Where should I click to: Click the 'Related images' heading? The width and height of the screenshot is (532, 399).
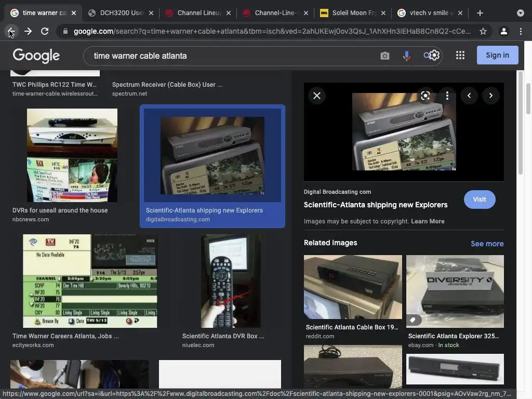(x=330, y=243)
